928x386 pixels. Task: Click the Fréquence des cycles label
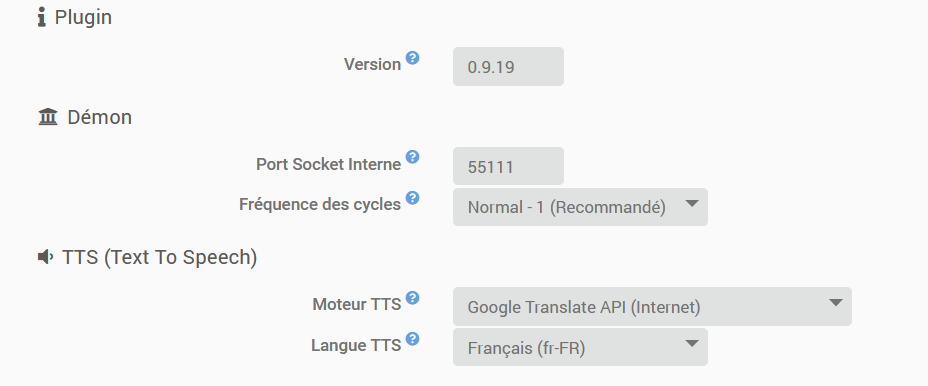click(x=320, y=204)
